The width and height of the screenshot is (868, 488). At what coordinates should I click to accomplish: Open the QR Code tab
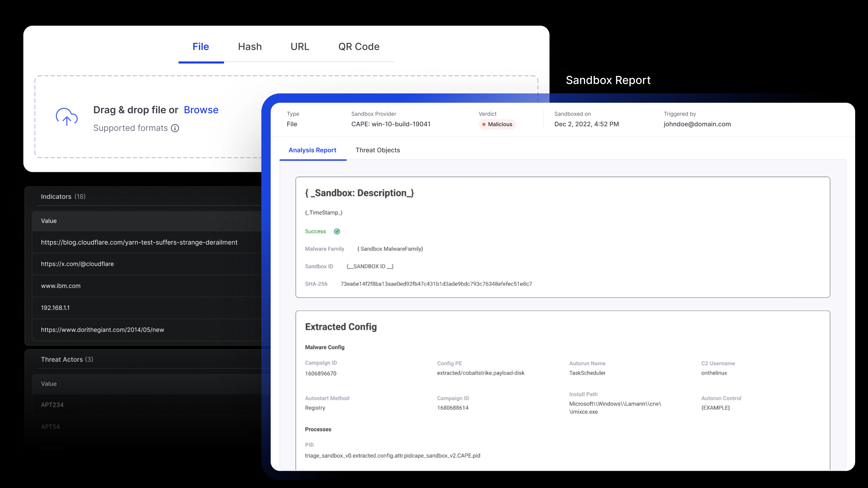358,46
